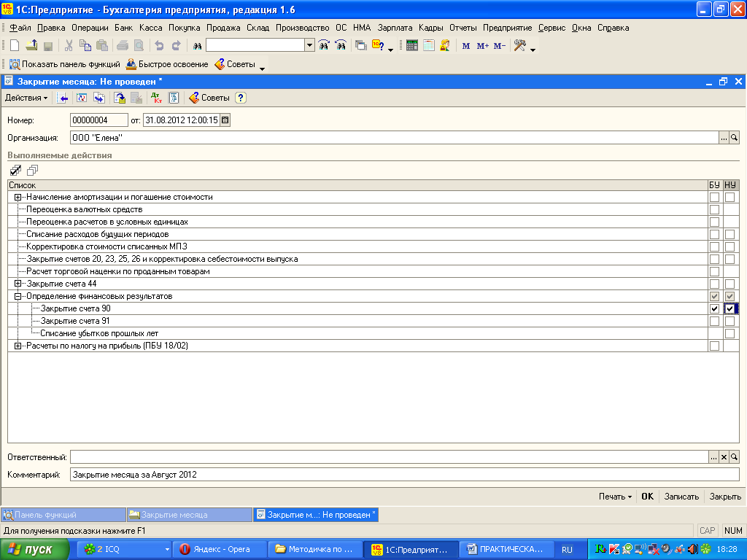Click the Copy icon in main toolbar

click(x=85, y=46)
